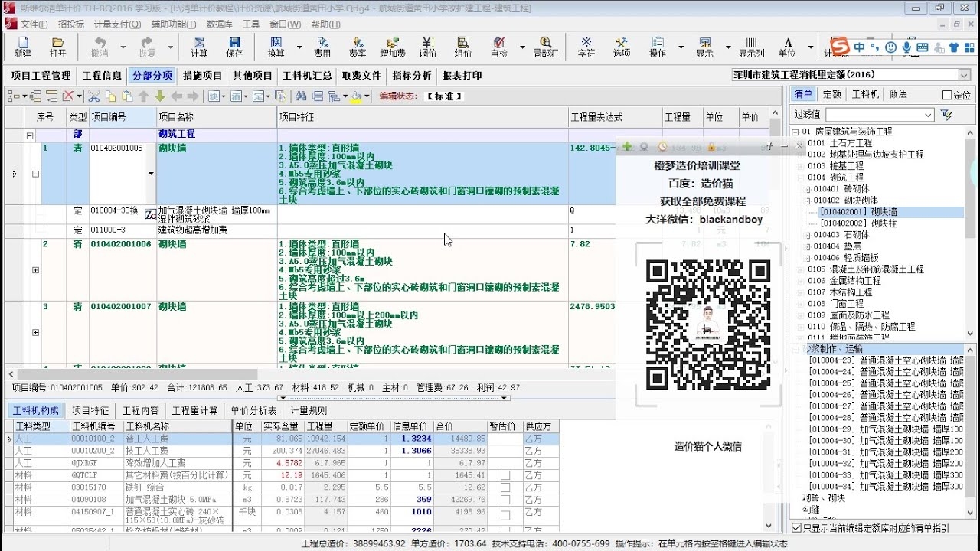Click the scissors cut icon
Image resolution: width=980 pixels, height=551 pixels.
(x=94, y=96)
